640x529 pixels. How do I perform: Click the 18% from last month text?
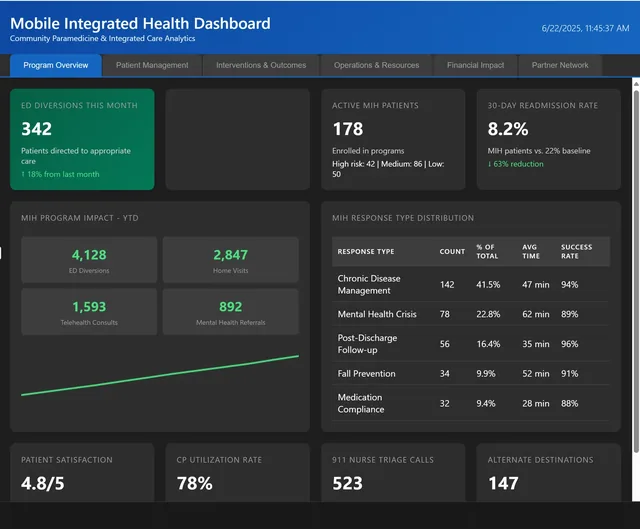(60, 174)
